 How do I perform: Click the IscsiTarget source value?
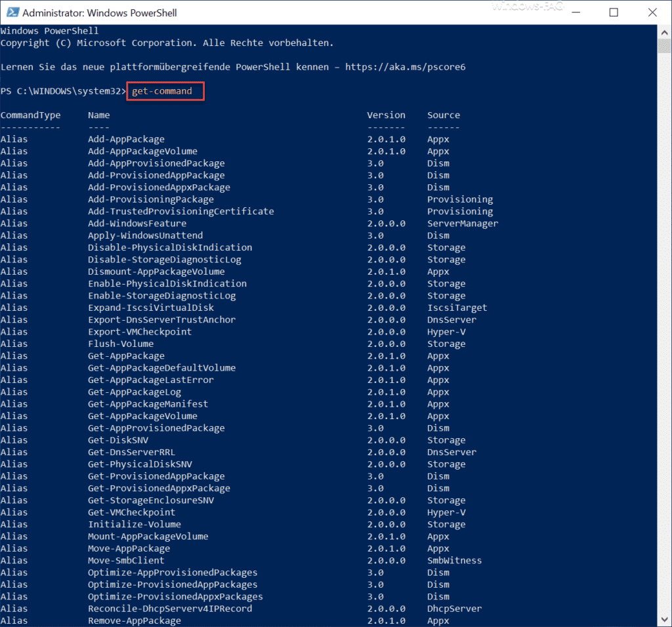[457, 308]
